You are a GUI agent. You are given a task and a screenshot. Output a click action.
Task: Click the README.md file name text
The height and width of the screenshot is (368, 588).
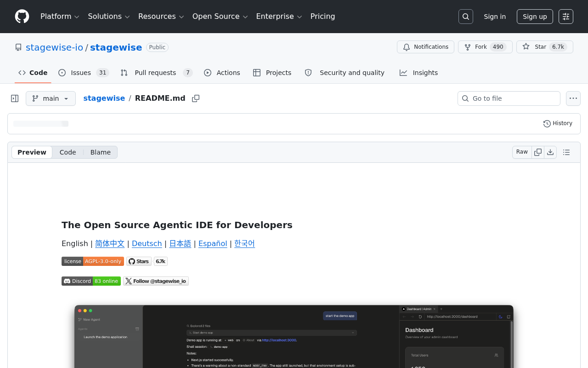(x=160, y=98)
